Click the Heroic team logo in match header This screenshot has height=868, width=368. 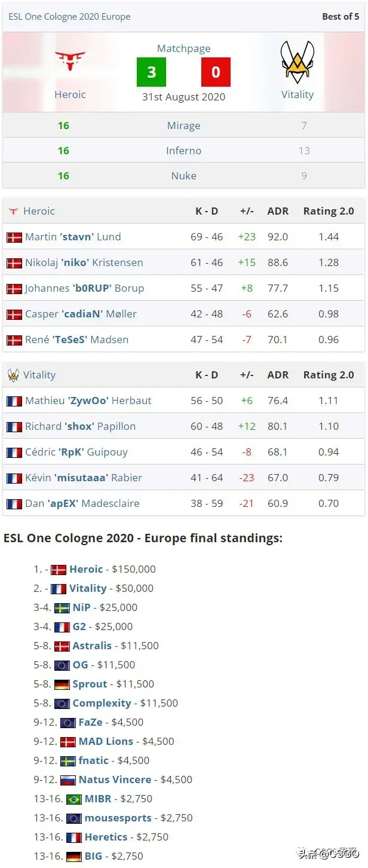point(70,62)
